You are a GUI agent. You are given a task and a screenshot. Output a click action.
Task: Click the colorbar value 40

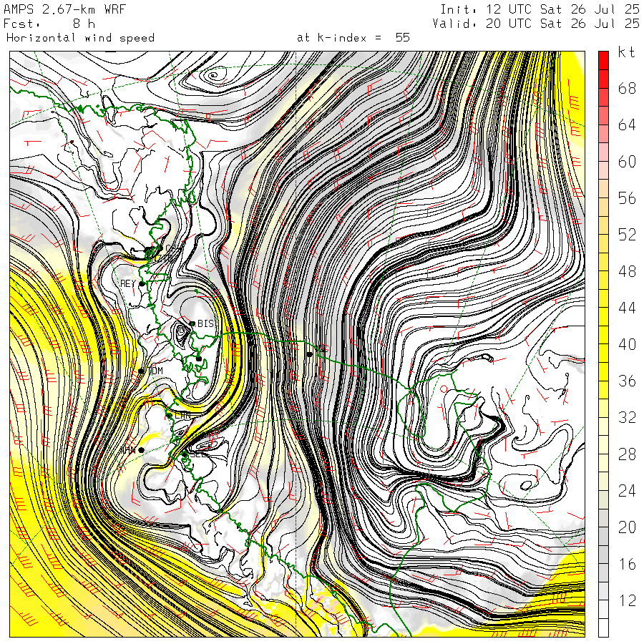tap(627, 345)
